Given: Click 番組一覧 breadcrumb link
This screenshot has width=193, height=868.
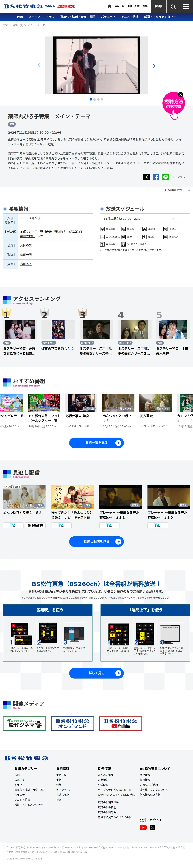Looking at the screenshot, I should tap(18, 25).
